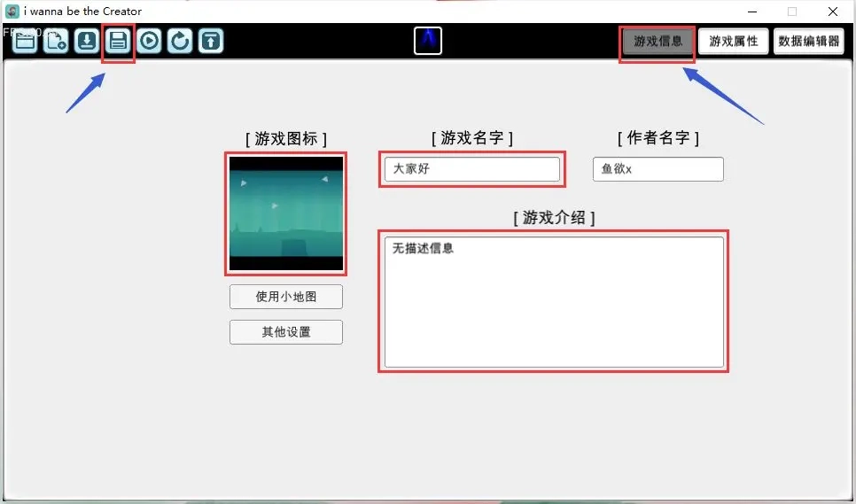Click the game icon preview thumbnail
The height and width of the screenshot is (504, 856).
pyautogui.click(x=285, y=213)
